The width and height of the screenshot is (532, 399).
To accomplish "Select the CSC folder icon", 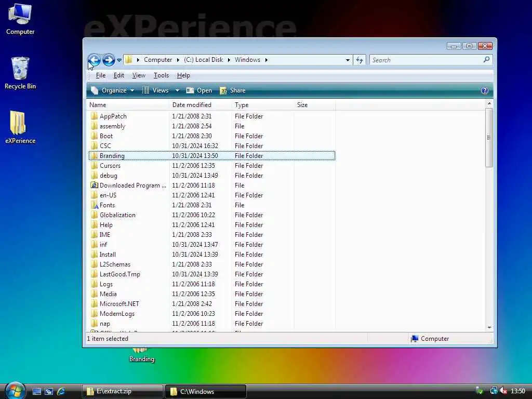I will click(95, 145).
